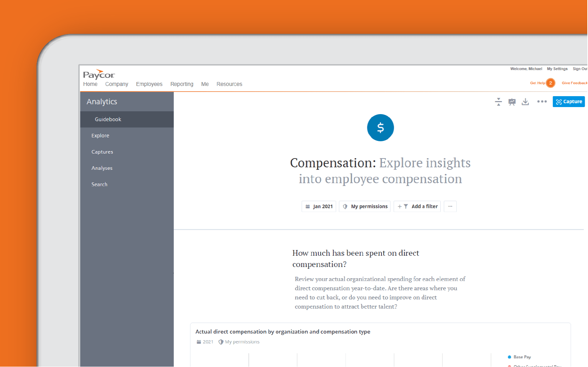This screenshot has height=367, width=588.
Task: Toggle the My permissions filter chip
Action: tap(365, 206)
